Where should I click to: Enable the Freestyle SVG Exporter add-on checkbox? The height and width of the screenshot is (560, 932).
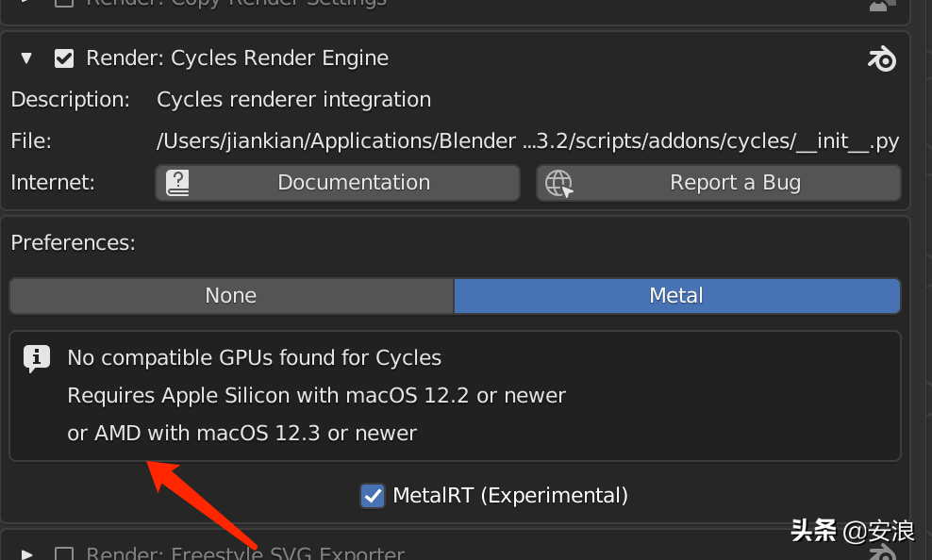[64, 554]
